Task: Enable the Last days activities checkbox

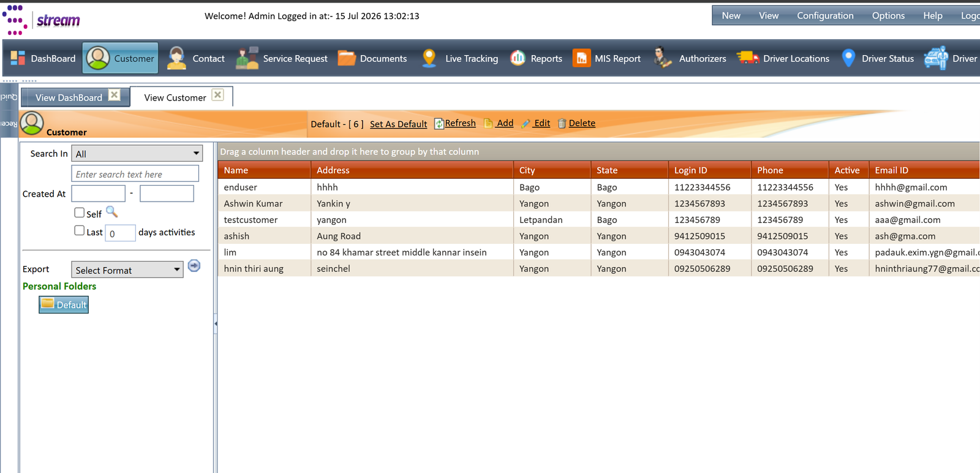Action: point(79,230)
